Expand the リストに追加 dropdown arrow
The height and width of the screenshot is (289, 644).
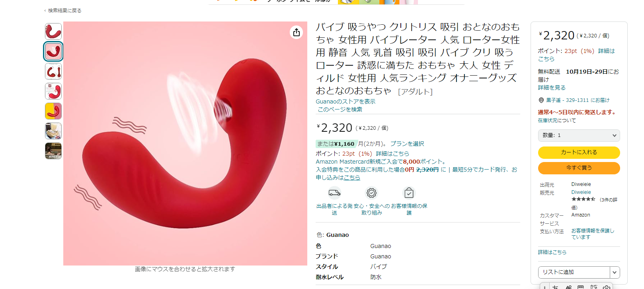615,272
